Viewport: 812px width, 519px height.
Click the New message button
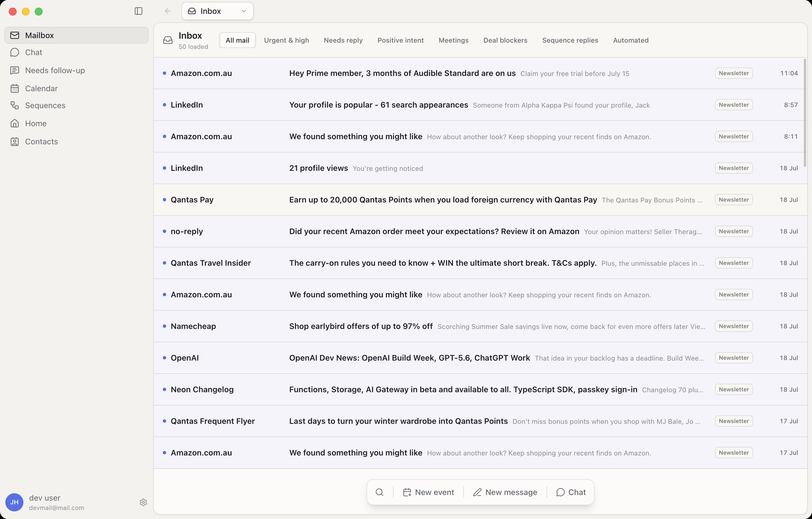pyautogui.click(x=505, y=492)
